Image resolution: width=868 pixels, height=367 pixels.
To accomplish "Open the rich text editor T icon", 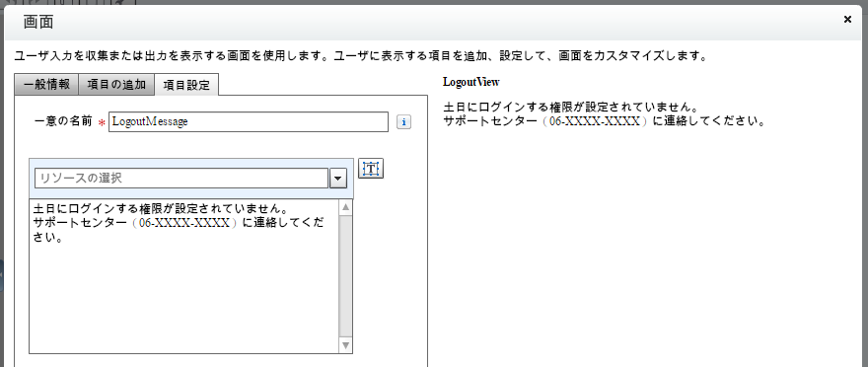I will tap(371, 169).
